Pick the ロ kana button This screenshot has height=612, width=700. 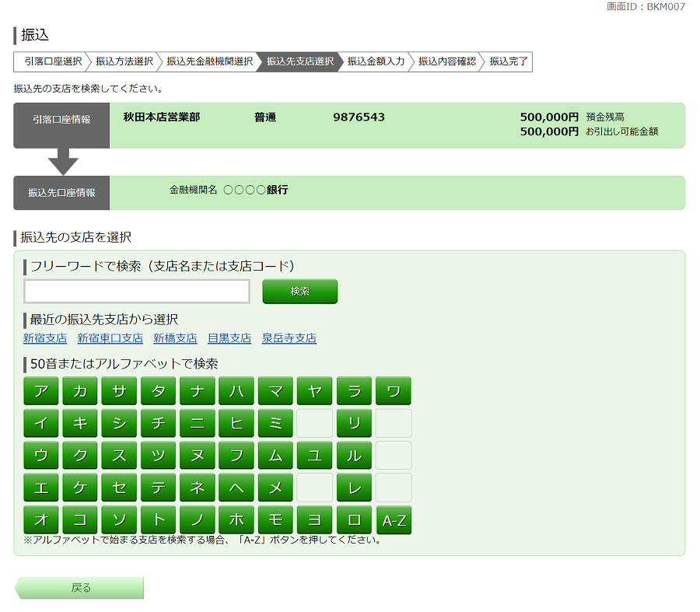tap(355, 519)
